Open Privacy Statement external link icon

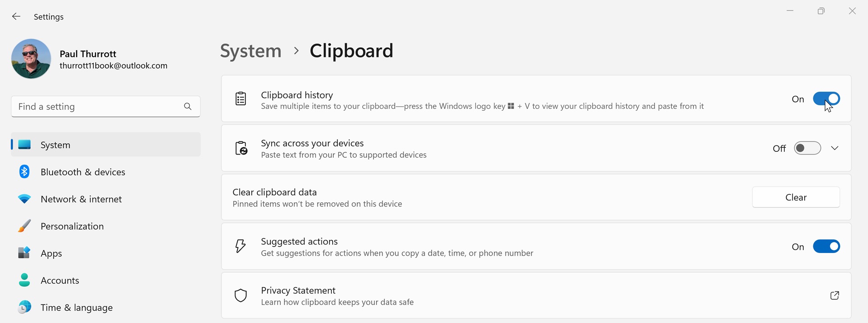(835, 295)
